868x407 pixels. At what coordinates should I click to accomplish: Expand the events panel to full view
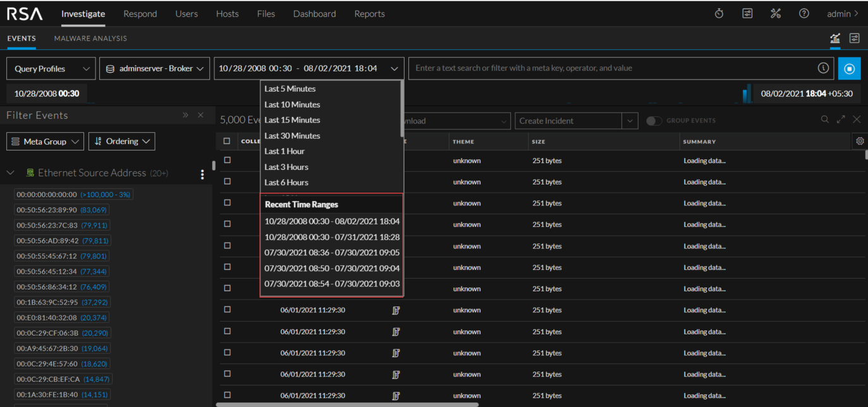841,119
